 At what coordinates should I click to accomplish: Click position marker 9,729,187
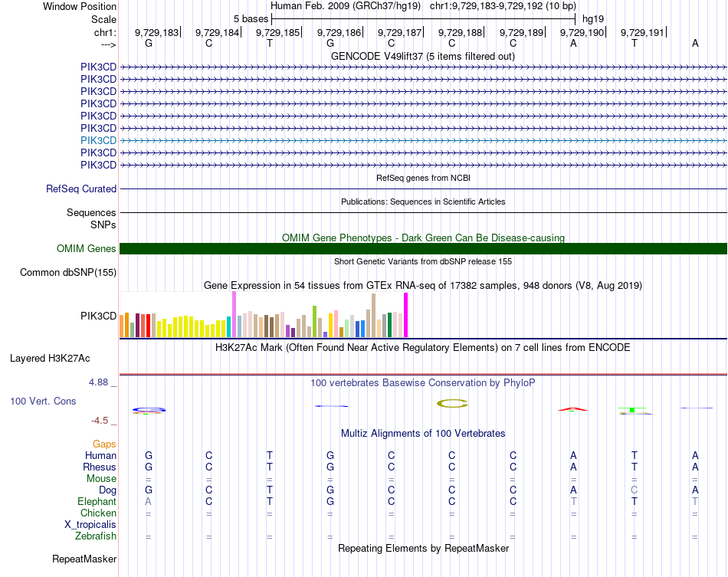400,32
